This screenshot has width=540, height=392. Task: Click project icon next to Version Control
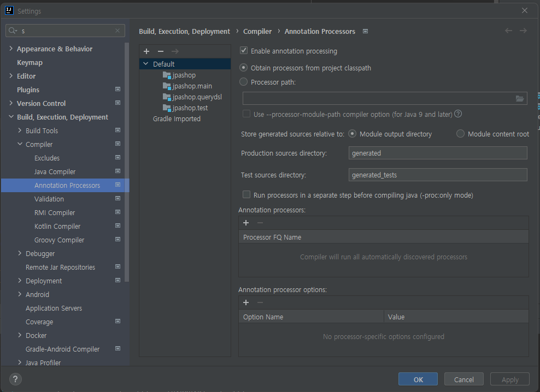118,103
